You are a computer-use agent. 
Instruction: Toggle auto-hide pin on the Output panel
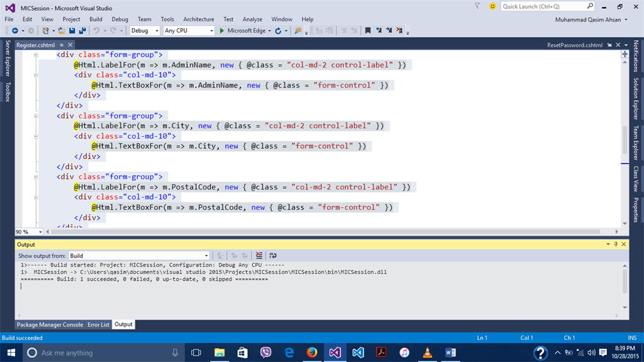(x=616, y=244)
